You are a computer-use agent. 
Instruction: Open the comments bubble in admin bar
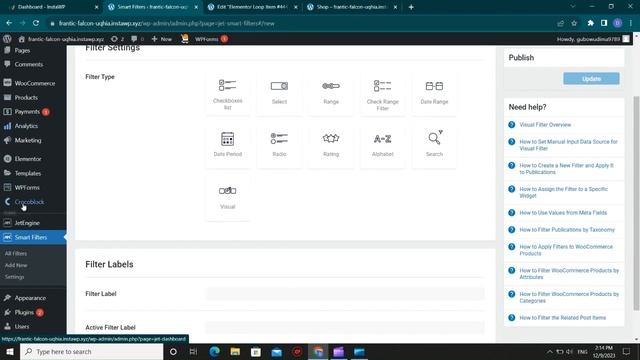tap(137, 39)
